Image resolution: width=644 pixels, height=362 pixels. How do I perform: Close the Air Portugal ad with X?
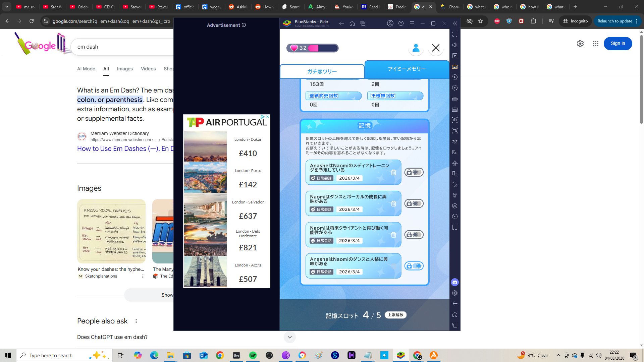[x=268, y=117]
